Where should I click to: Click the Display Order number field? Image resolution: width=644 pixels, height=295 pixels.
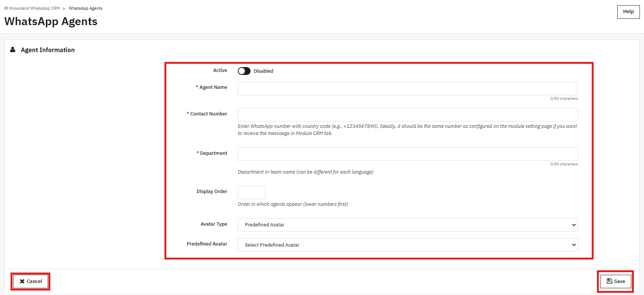252,192
